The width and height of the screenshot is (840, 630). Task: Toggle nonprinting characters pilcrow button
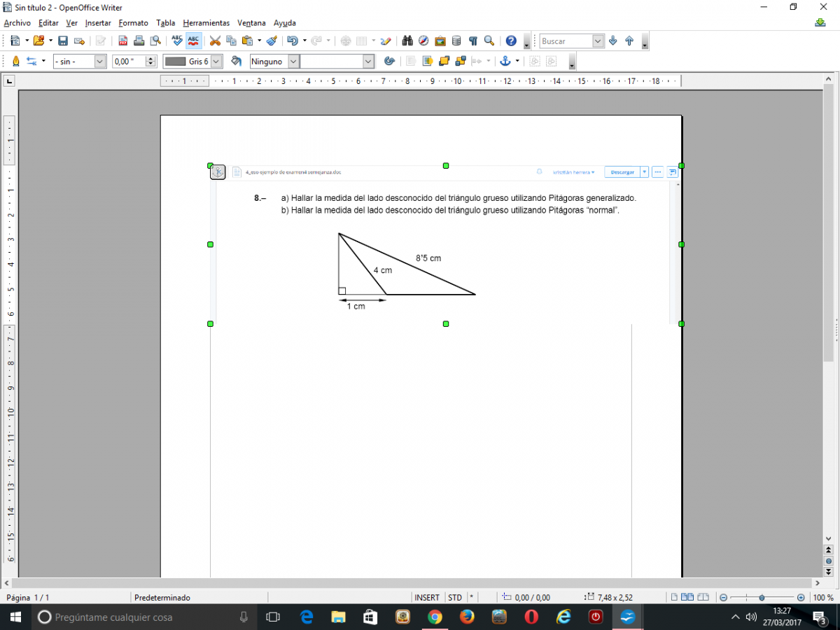(473, 41)
